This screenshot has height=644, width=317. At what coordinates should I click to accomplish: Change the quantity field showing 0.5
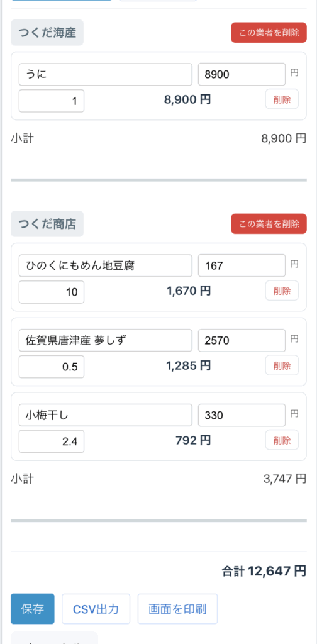click(x=52, y=367)
